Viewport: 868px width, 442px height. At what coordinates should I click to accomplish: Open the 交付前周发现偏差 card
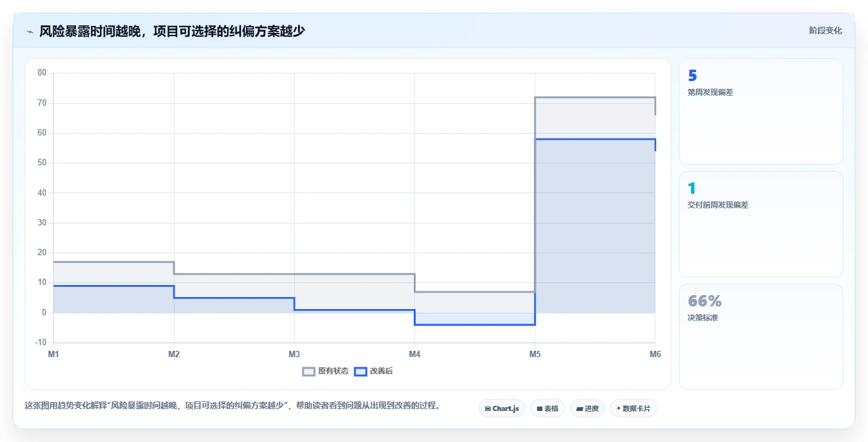760,224
